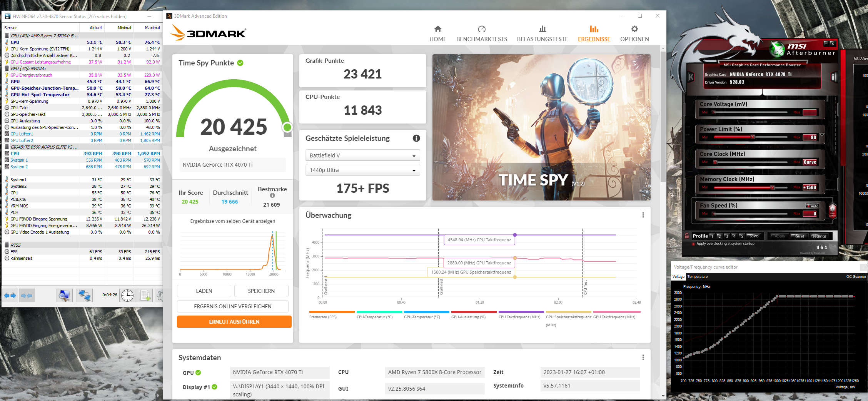Click the 3DMark logo

208,33
